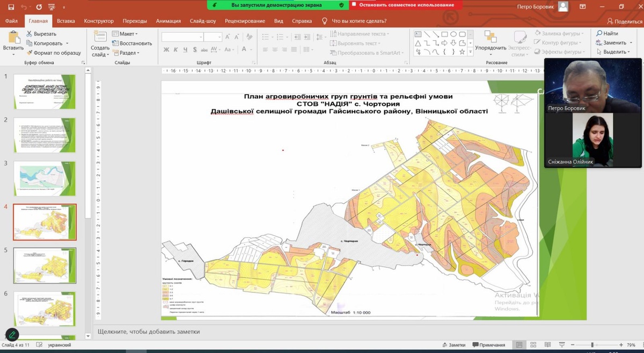Expand the Раздел dropdown
The width and height of the screenshot is (644, 353).
(127, 53)
